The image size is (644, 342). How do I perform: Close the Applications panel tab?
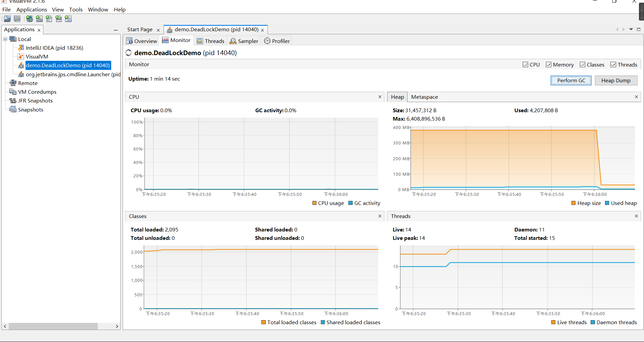coord(39,30)
